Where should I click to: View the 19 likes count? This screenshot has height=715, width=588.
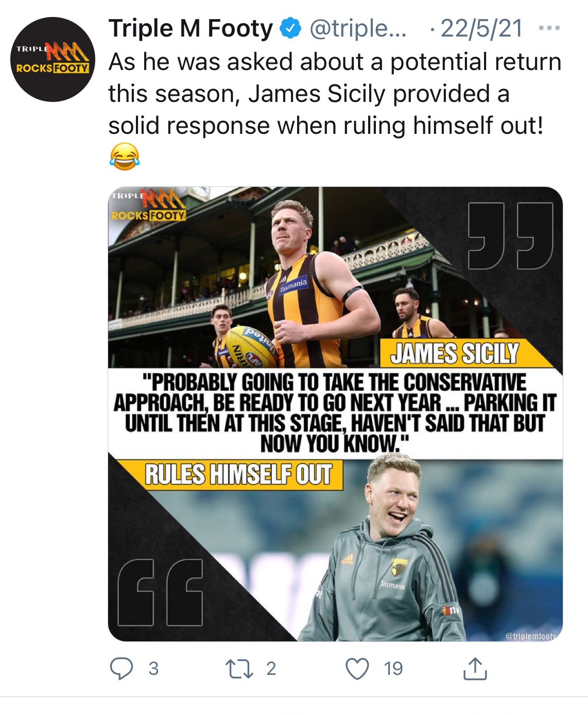(393, 669)
